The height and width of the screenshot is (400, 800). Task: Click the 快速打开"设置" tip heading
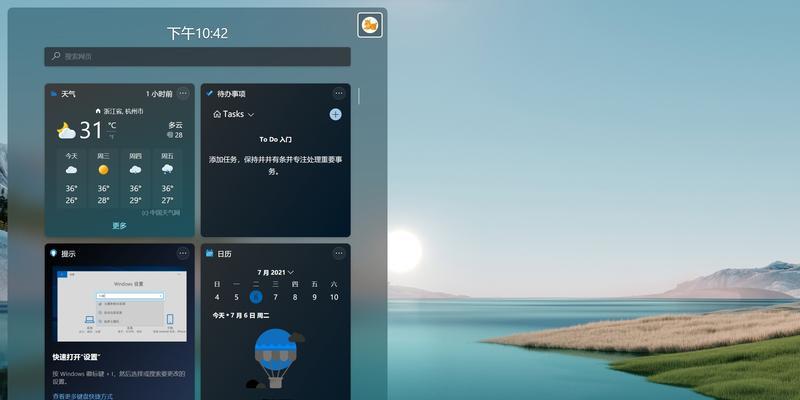[x=77, y=357]
